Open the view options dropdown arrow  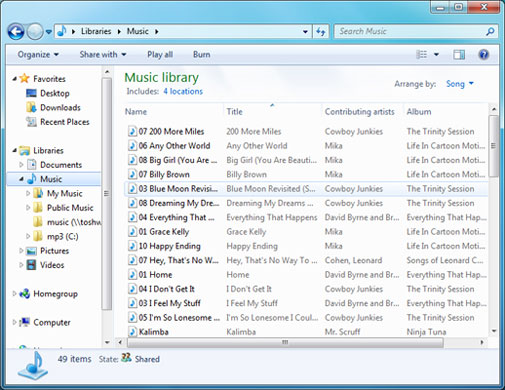coord(436,54)
